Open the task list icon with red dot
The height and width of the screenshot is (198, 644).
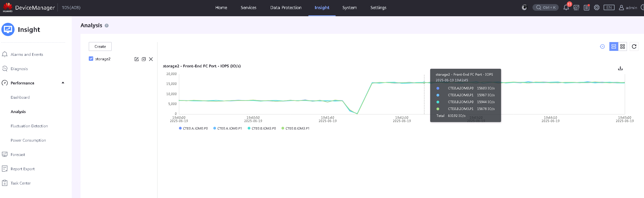(587, 7)
